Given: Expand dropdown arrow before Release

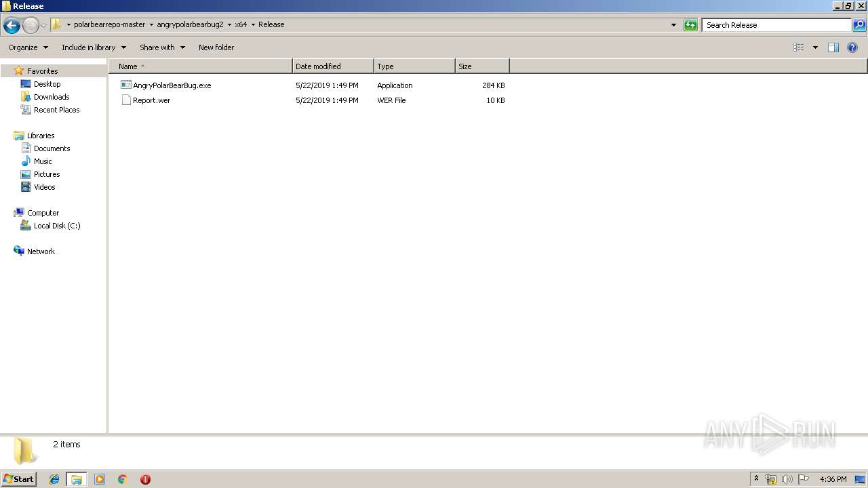Looking at the screenshot, I should click(x=253, y=25).
